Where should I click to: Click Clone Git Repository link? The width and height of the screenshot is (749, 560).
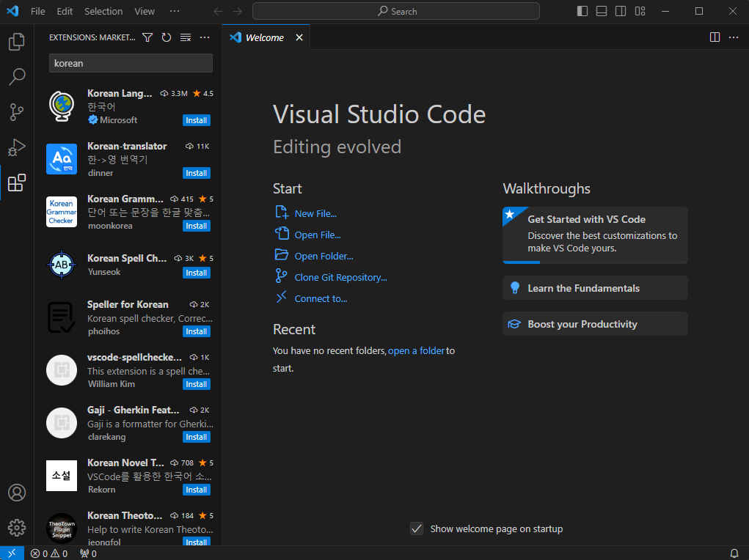tap(340, 277)
